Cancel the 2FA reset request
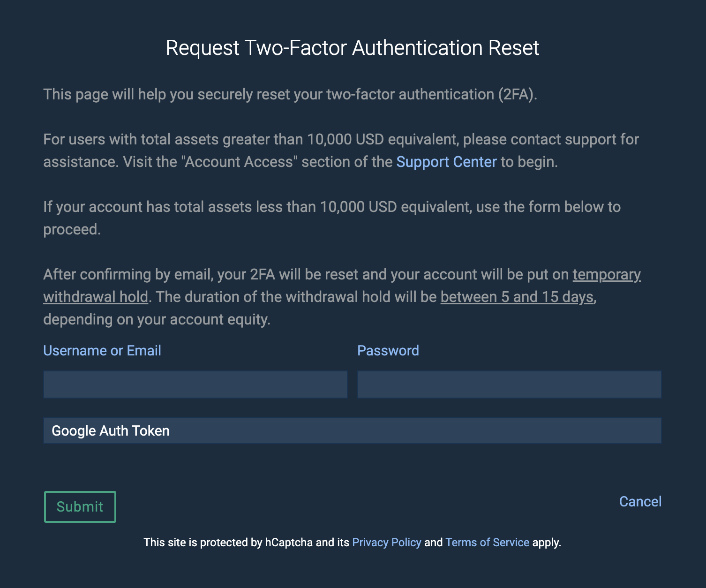 [640, 502]
